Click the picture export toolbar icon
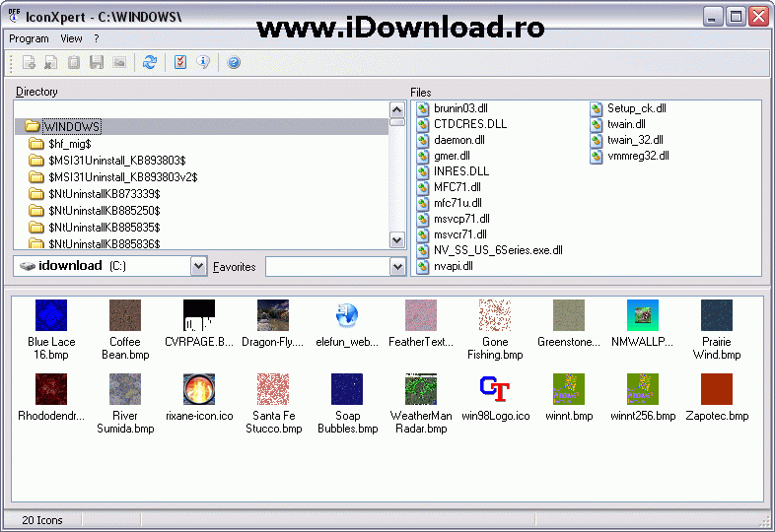775x532 pixels. 119,63
